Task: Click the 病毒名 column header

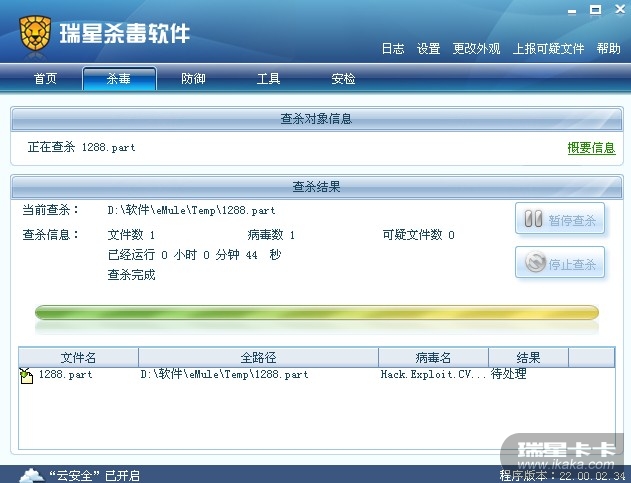Action: [x=433, y=357]
